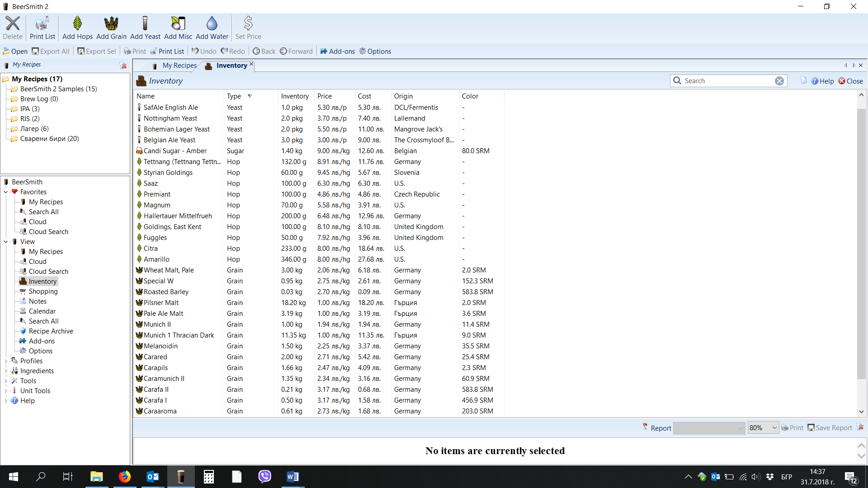Click the Save Report button
Image resolution: width=868 pixels, height=488 pixels.
coord(830,428)
